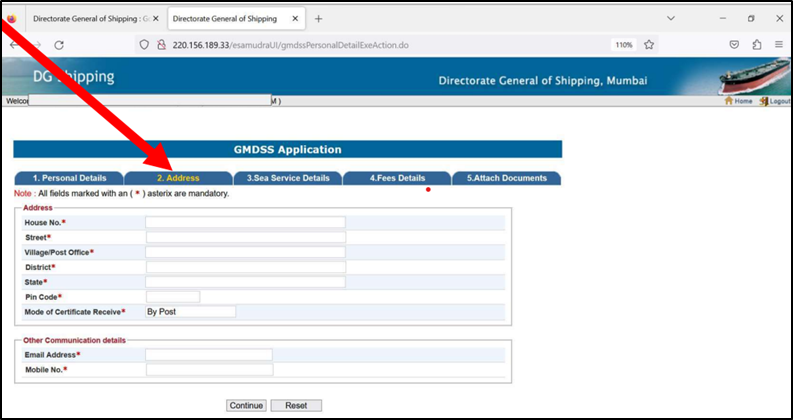793x420 pixels.
Task: Go to the 4.Fees Details tab
Action: (397, 178)
